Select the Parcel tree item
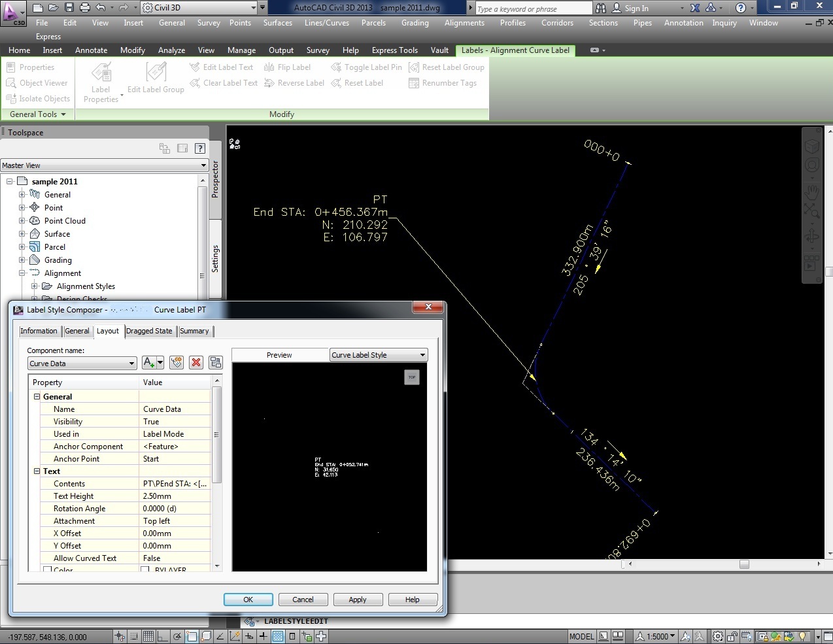The image size is (833, 644). point(55,247)
